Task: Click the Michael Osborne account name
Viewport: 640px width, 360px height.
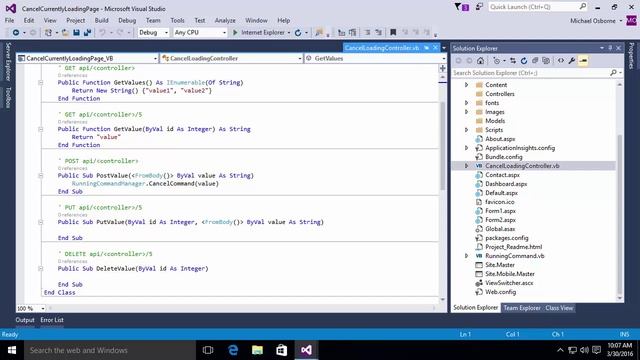Action: click(x=593, y=21)
